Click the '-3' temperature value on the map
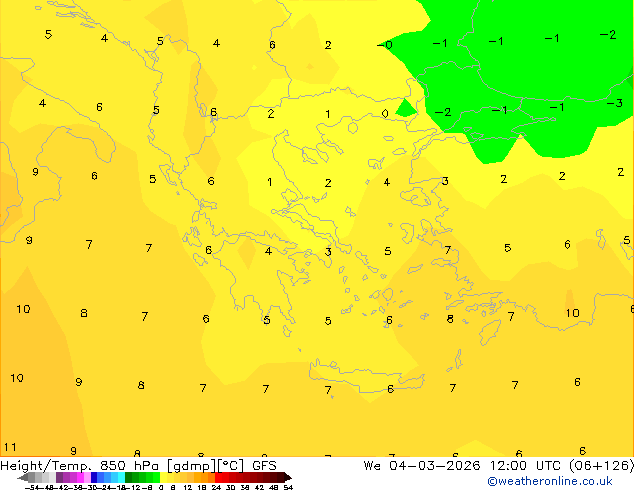The width and height of the screenshot is (634, 490). click(615, 103)
